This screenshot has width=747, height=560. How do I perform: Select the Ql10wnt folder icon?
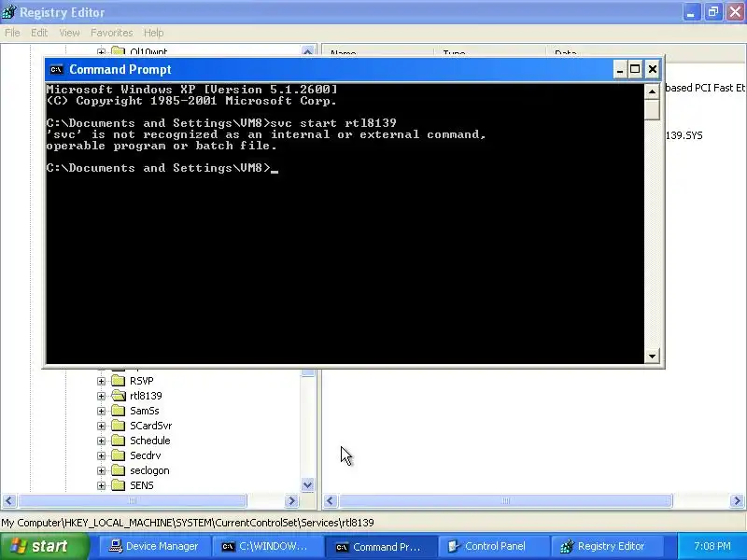[x=118, y=50]
